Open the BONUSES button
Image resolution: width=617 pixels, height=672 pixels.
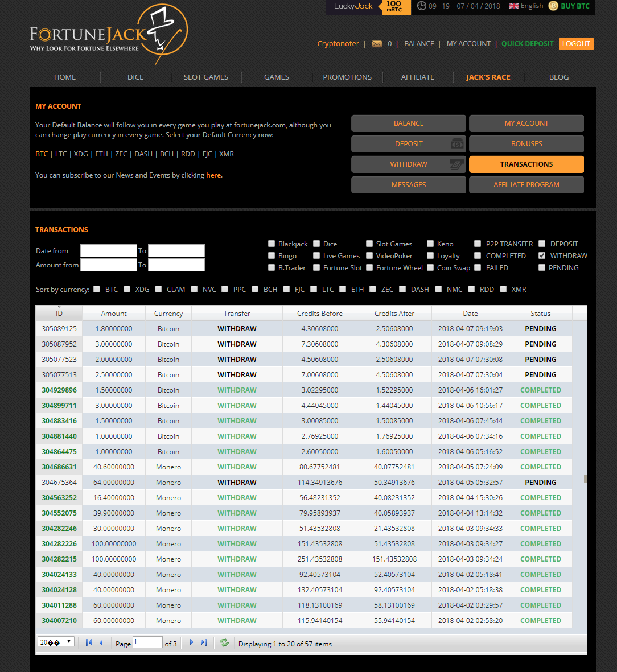click(526, 143)
